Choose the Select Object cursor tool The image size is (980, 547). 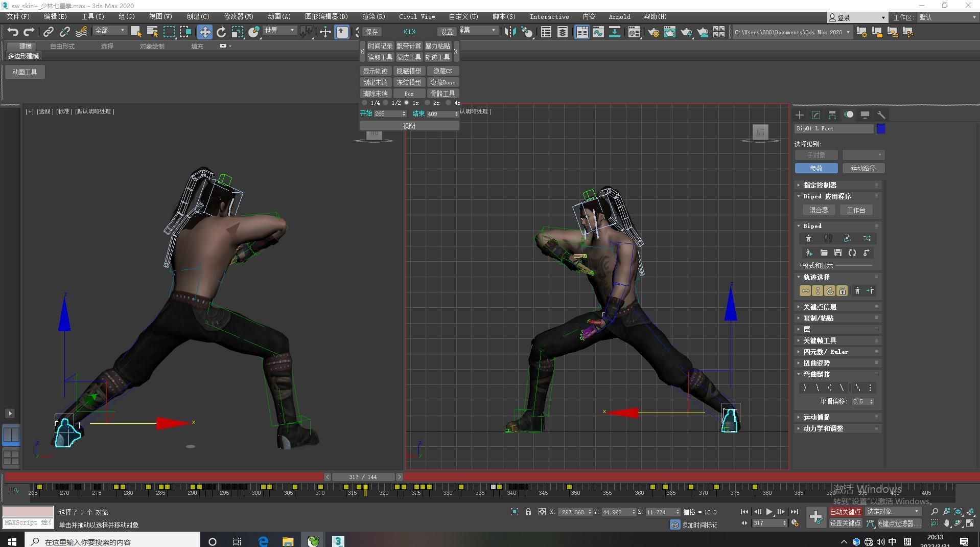pyautogui.click(x=135, y=32)
